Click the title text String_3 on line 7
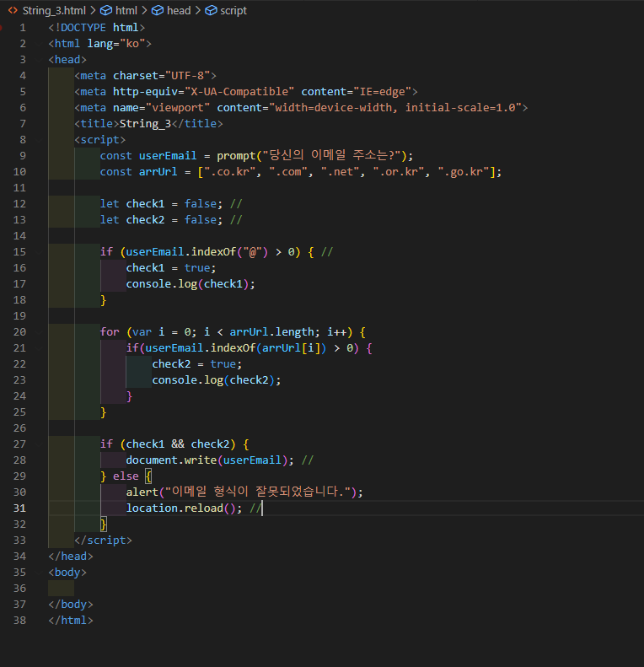This screenshot has height=667, width=644. tap(145, 124)
